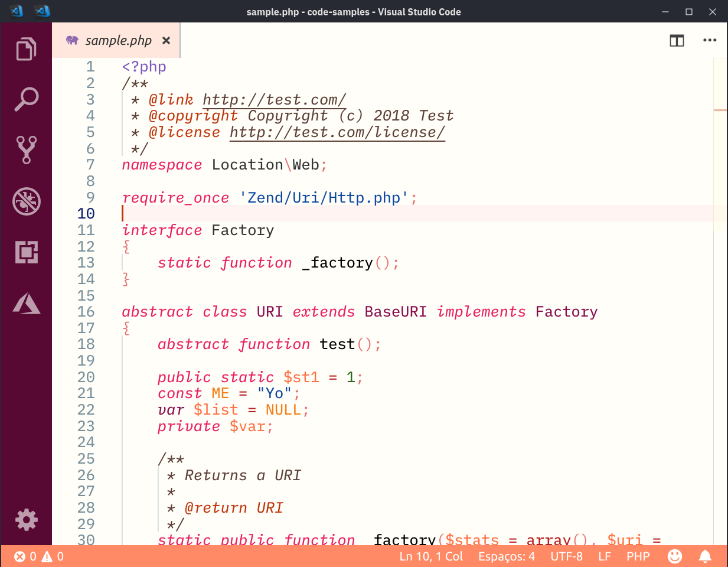Image resolution: width=728 pixels, height=567 pixels.
Task: Open the Manage gear menu
Action: tap(26, 520)
